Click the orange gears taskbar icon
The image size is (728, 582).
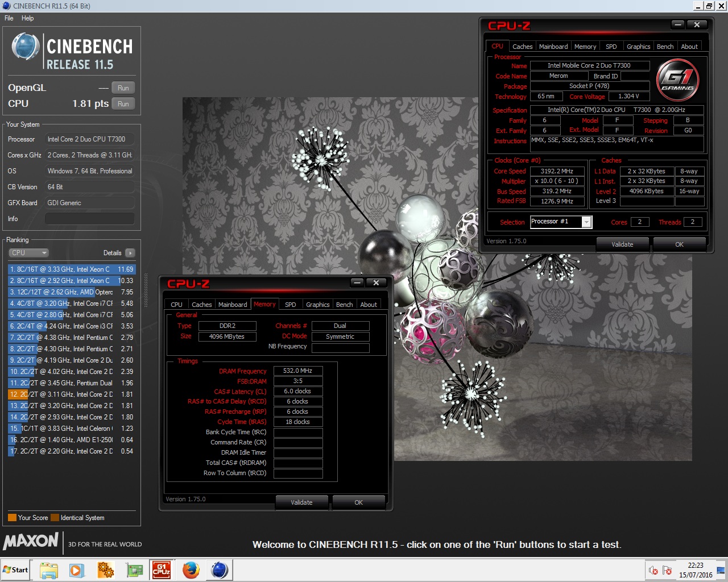(x=106, y=569)
